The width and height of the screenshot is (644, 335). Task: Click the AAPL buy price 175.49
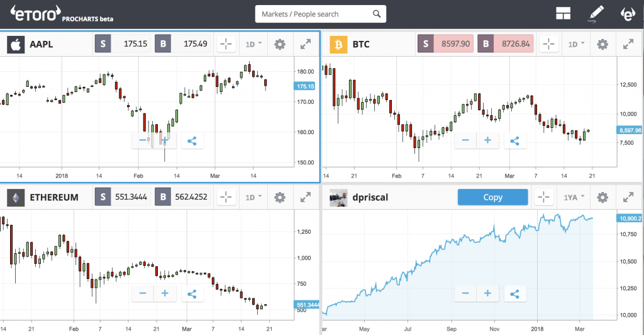click(183, 43)
